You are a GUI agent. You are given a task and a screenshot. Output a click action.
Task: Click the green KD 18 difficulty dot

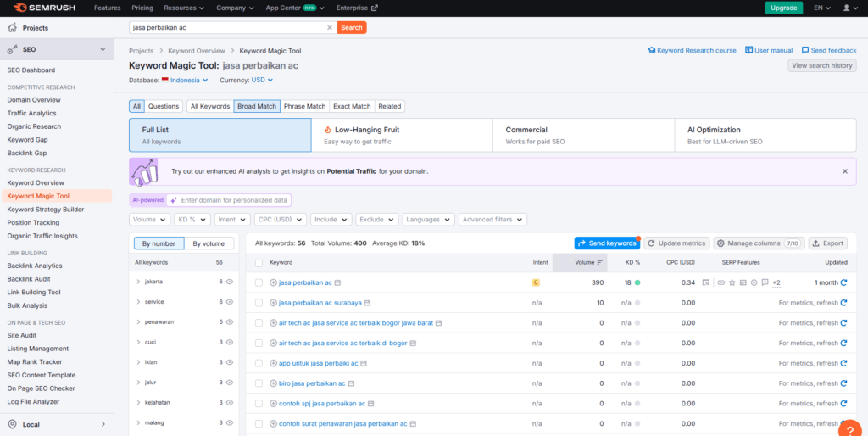(637, 282)
